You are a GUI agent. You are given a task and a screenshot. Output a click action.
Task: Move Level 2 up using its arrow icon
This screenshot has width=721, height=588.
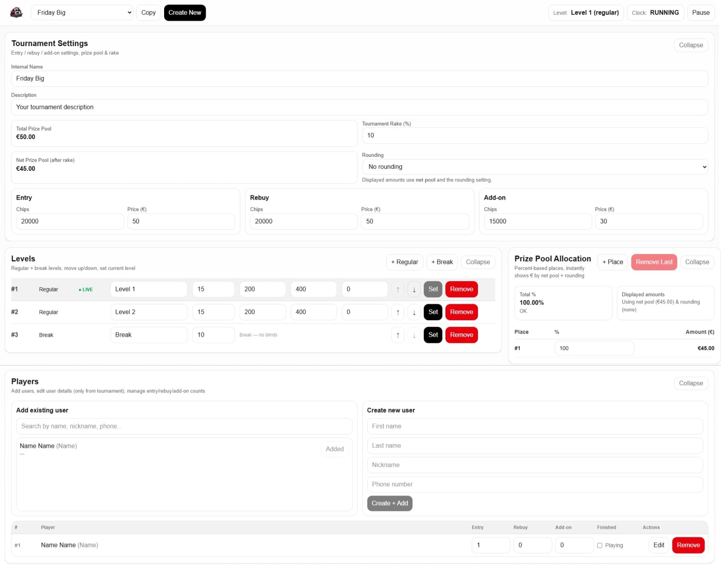click(x=397, y=312)
